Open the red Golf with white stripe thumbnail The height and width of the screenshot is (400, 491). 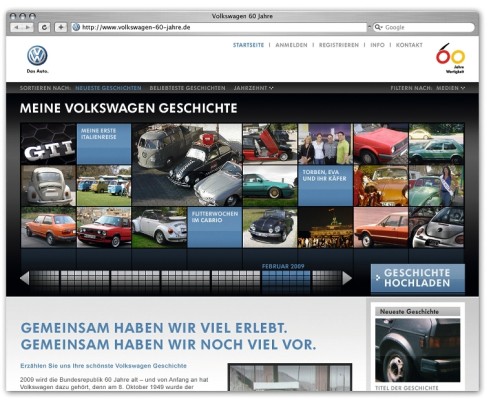coord(104,227)
